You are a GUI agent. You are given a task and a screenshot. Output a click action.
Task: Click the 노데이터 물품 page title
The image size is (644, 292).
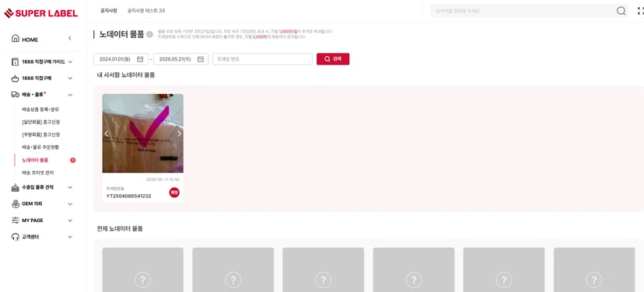[121, 34]
